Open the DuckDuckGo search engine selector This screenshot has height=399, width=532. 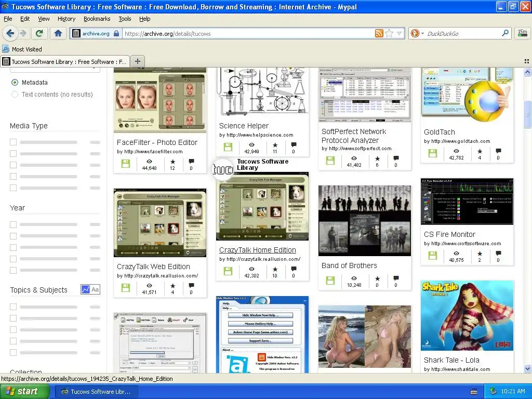(417, 33)
